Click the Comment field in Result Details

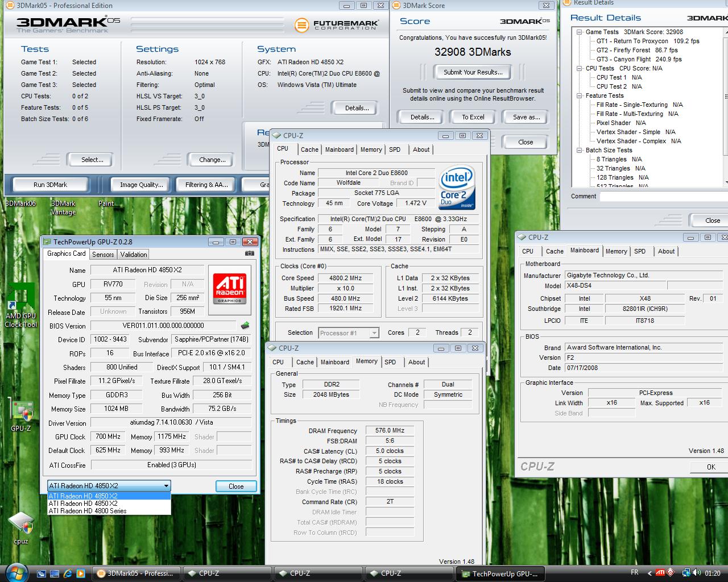tap(663, 197)
